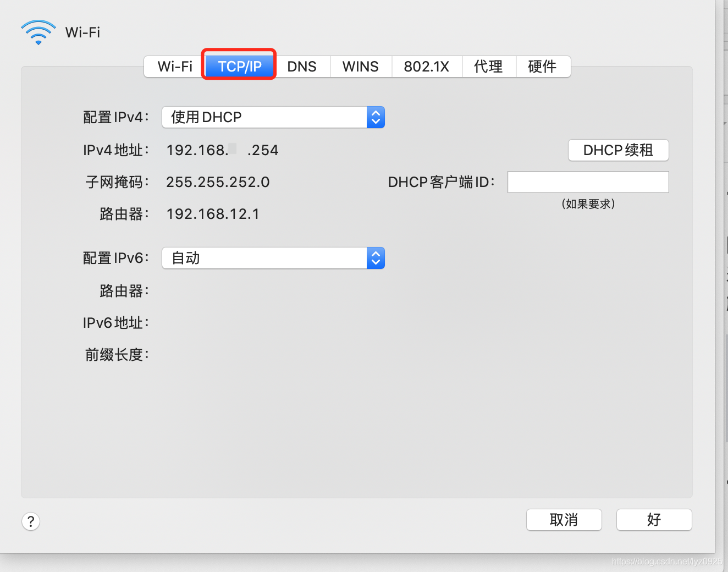Click the Wi-Fi signal icon in the header
This screenshot has height=572, width=728.
point(38,32)
